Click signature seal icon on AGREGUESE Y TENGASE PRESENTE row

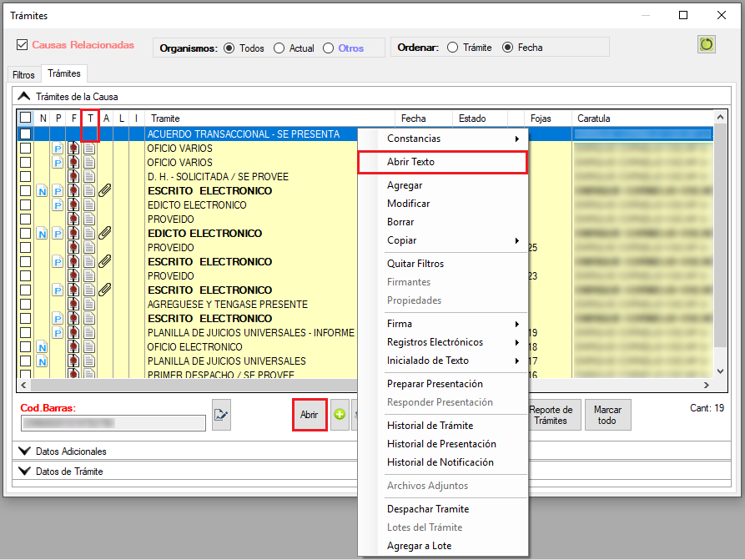point(74,305)
